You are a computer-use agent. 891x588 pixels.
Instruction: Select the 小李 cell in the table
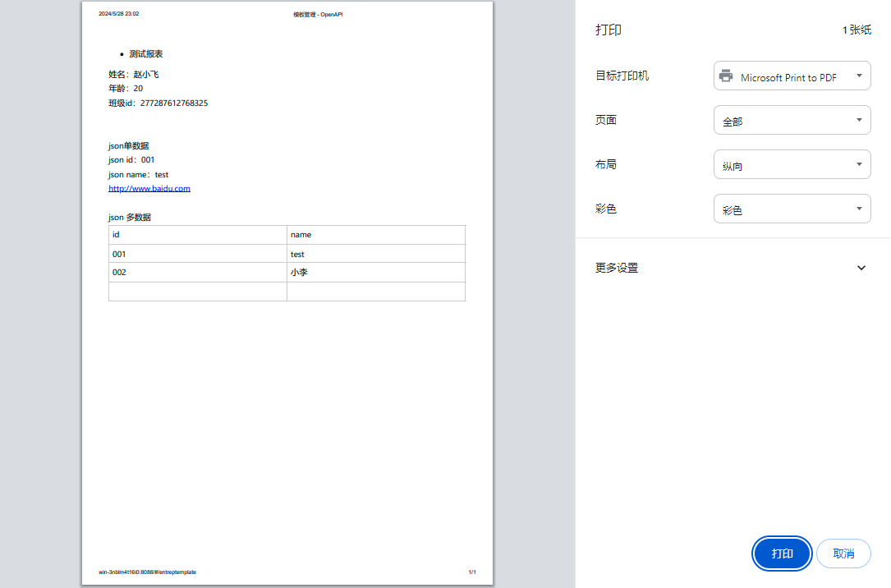[299, 273]
